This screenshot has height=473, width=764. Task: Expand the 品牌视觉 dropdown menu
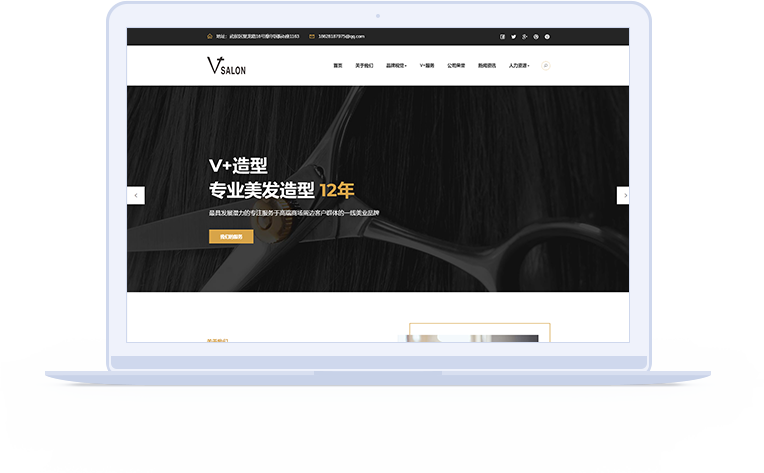pyautogui.click(x=396, y=66)
